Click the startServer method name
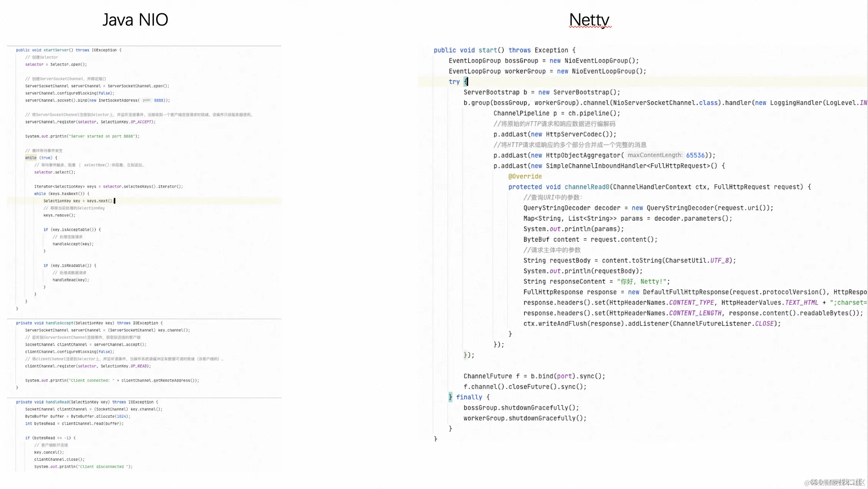 [x=56, y=50]
